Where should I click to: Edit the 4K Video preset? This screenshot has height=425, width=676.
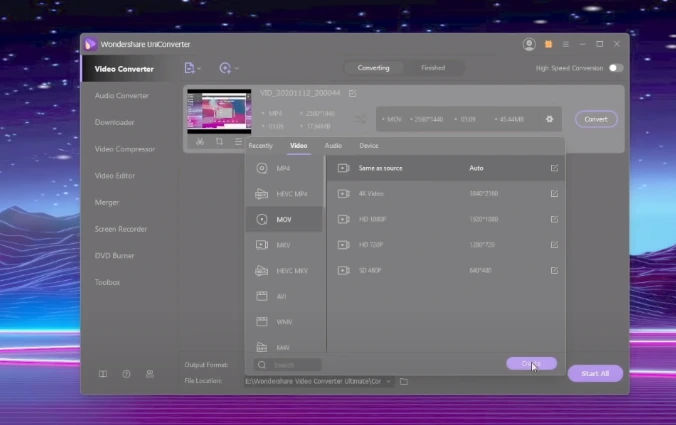pyautogui.click(x=554, y=194)
